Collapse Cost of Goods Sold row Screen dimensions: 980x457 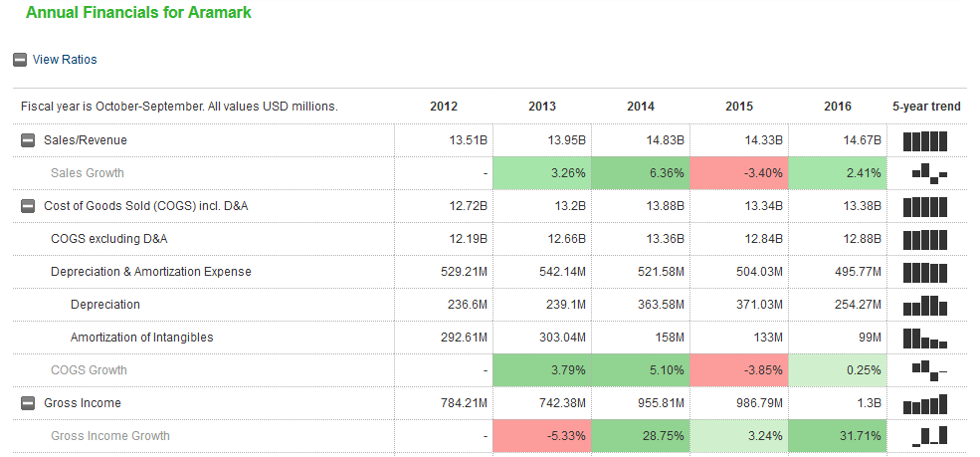(x=29, y=206)
